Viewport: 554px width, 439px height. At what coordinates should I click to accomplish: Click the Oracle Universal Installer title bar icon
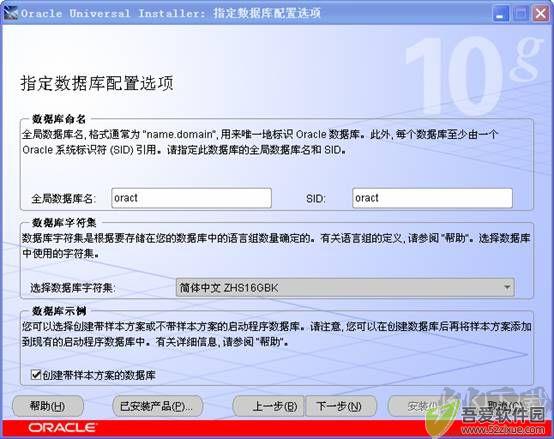pos(11,13)
